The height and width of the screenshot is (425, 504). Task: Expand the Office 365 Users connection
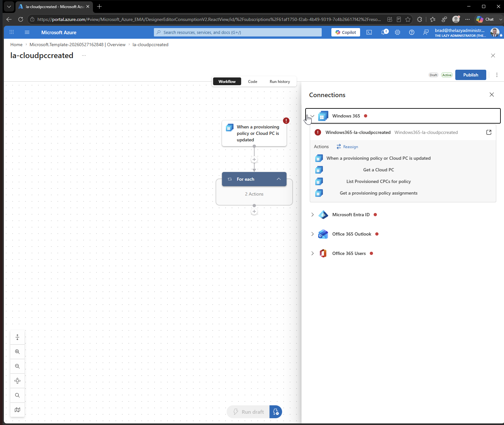[x=312, y=253]
